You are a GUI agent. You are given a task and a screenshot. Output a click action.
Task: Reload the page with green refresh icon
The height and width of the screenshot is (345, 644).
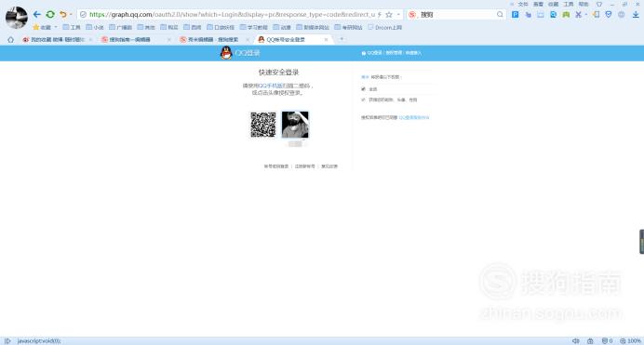(50, 14)
